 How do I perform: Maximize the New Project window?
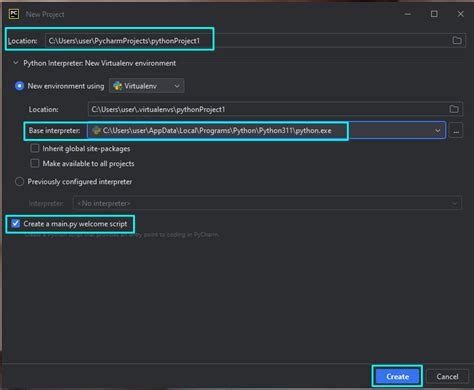pyautogui.click(x=434, y=14)
